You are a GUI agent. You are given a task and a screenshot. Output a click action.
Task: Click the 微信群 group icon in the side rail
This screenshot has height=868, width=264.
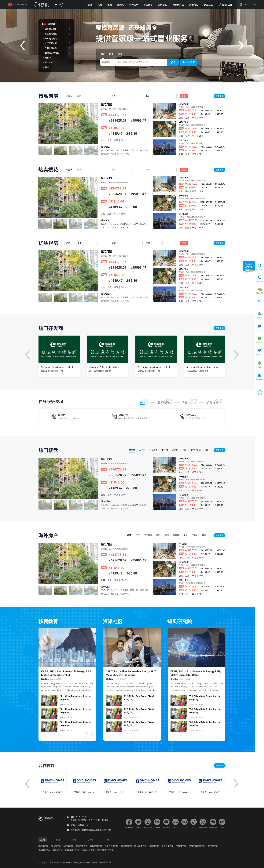pos(259,314)
